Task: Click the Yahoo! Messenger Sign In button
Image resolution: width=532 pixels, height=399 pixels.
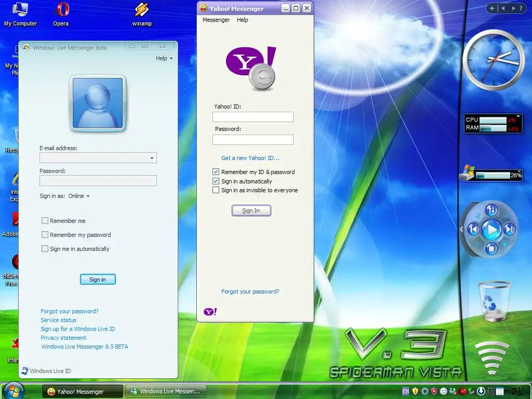Action: (251, 210)
